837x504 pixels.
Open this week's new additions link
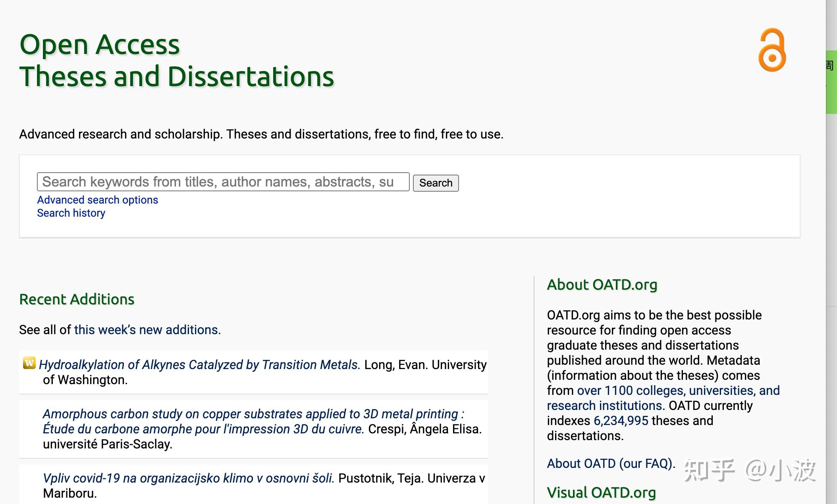pyautogui.click(x=147, y=330)
